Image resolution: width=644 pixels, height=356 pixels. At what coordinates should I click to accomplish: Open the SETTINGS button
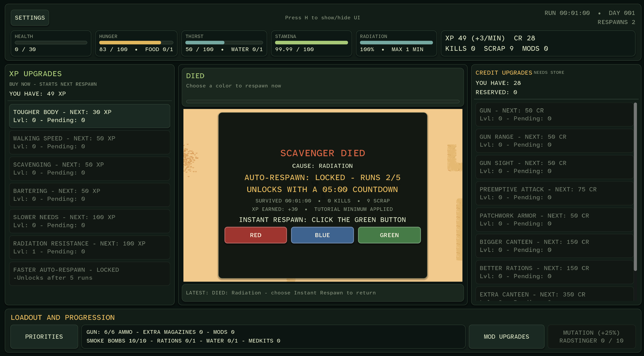(30, 18)
